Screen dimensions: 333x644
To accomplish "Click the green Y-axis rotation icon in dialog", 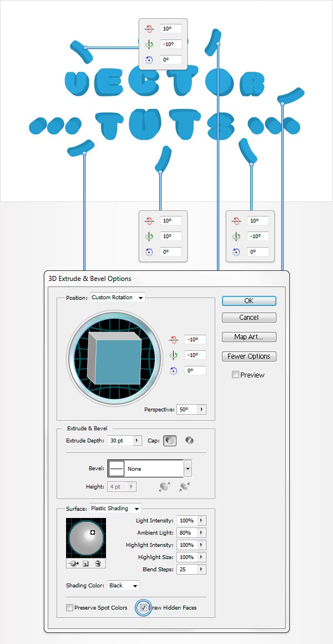I will click(173, 355).
